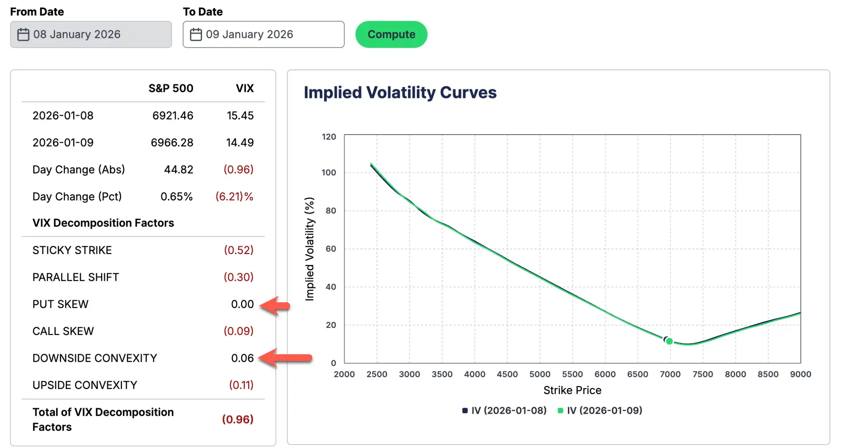The width and height of the screenshot is (868, 448).
Task: Click the CALL SKEW value (0.09)
Action: point(238,331)
